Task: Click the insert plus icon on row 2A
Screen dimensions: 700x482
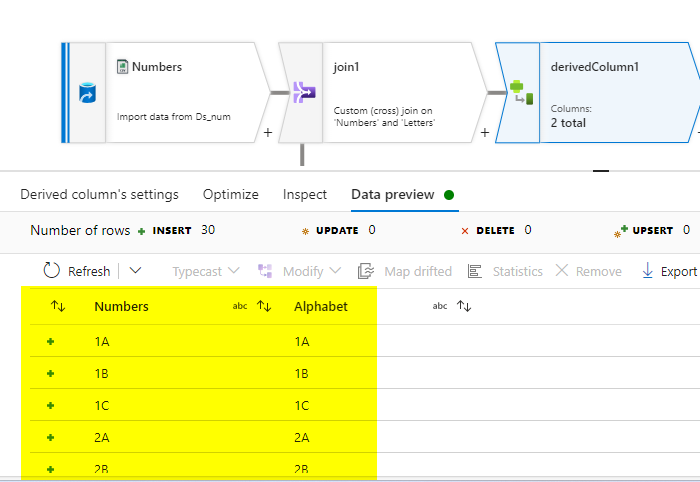Action: 50,437
